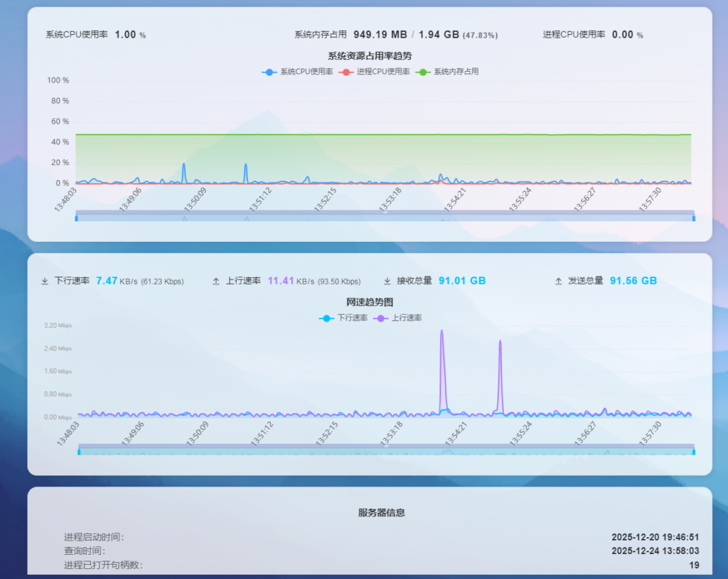Toggle the 系统CPU使用率 series legend label
Screen dimensions: 728x579
pos(306,72)
